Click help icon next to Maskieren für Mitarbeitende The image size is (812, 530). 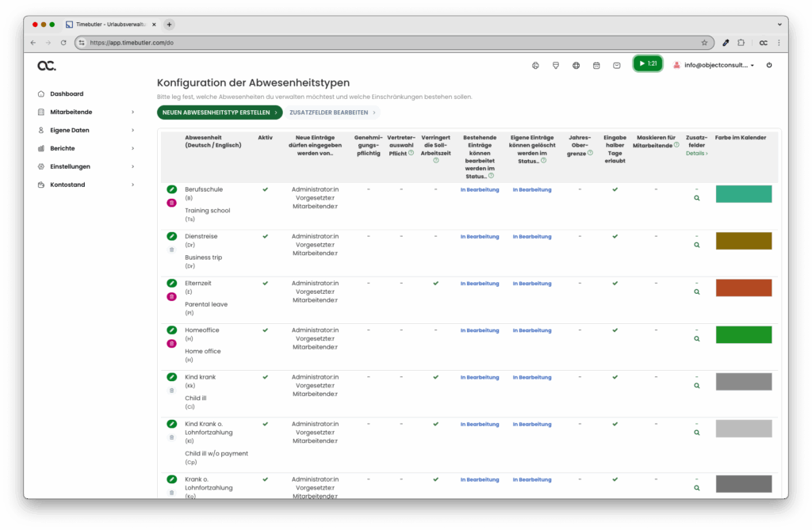coord(676,146)
